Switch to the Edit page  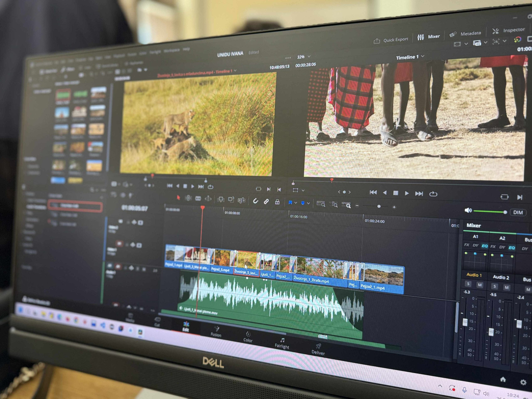(186, 327)
